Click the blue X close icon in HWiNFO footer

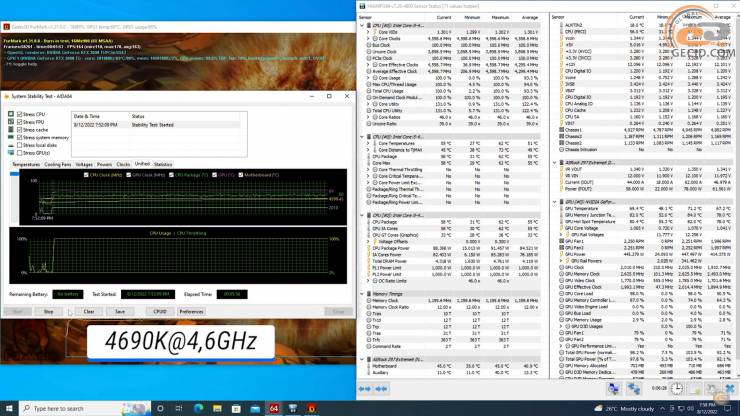point(730,389)
